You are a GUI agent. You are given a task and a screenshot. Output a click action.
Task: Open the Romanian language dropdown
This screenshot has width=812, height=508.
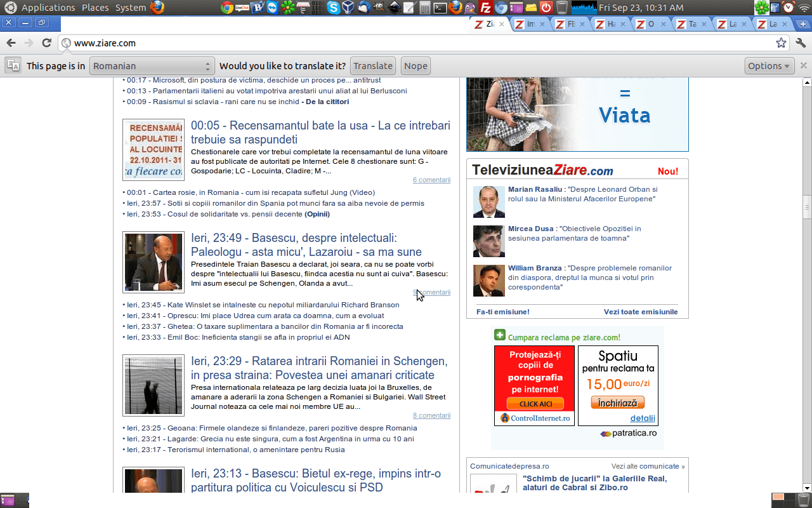pyautogui.click(x=152, y=66)
